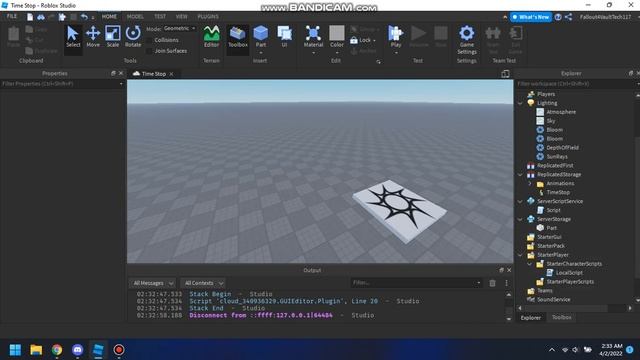The width and height of the screenshot is (640, 360).
Task: Insert a new Part
Action: click(260, 36)
